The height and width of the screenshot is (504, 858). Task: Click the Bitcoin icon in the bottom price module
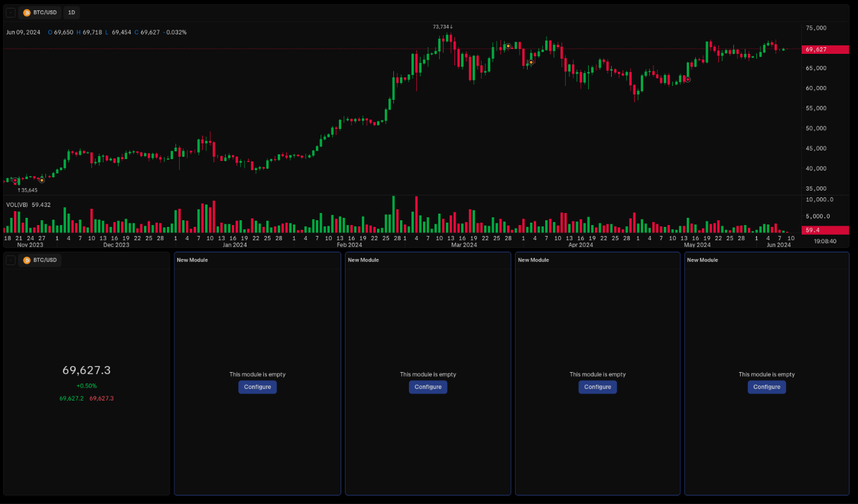27,260
